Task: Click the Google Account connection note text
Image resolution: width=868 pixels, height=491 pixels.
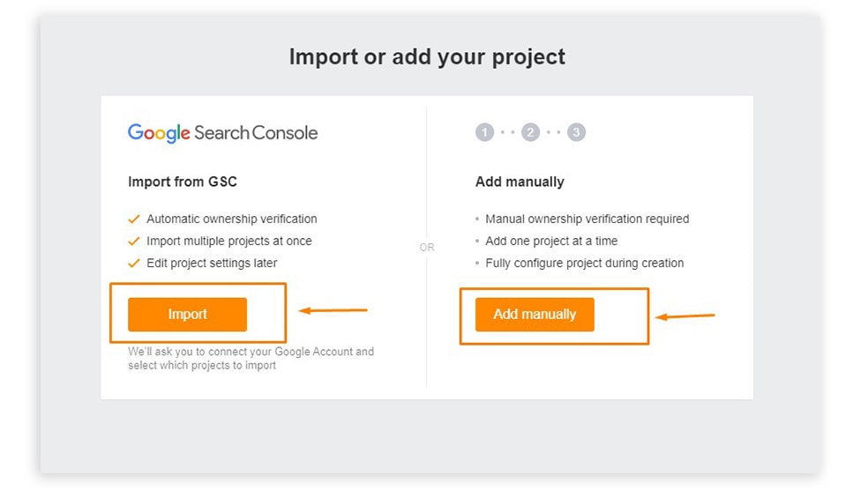Action: pyautogui.click(x=251, y=358)
